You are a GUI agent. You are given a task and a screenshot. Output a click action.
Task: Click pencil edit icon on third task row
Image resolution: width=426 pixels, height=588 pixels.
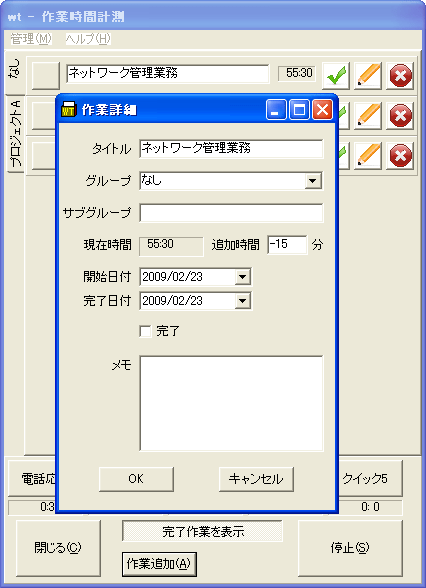(368, 156)
